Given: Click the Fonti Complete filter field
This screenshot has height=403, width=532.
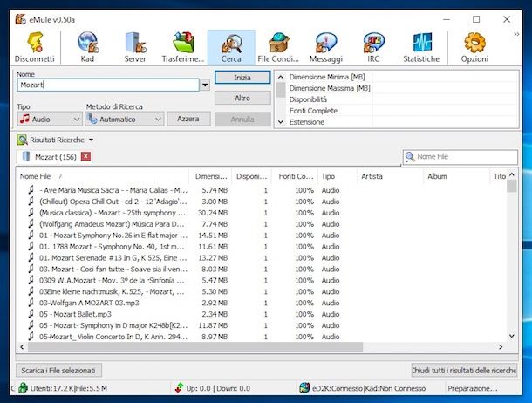Looking at the screenshot, I should coord(446,111).
